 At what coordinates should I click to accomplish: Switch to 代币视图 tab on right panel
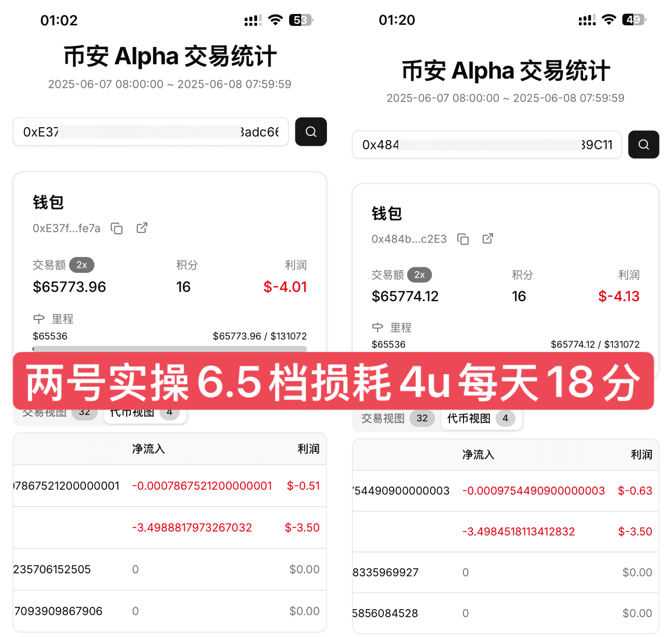[482, 418]
